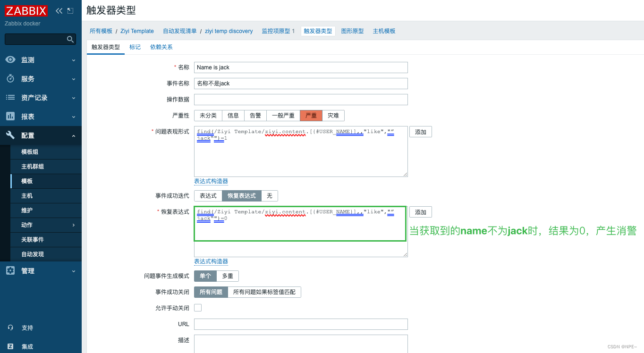Collapse the 配置 menu chevron
The height and width of the screenshot is (353, 644).
[x=74, y=135]
